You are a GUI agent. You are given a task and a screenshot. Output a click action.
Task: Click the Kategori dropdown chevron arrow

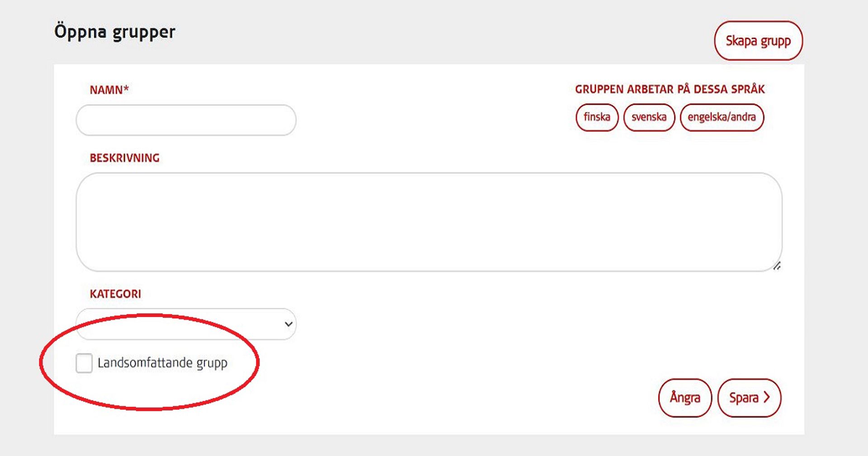(288, 324)
